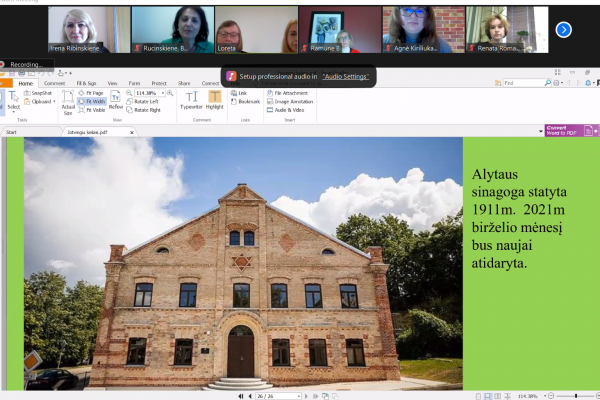The height and width of the screenshot is (400, 600).
Task: Expand the Clipboard dropdown arrow
Action: click(54, 101)
